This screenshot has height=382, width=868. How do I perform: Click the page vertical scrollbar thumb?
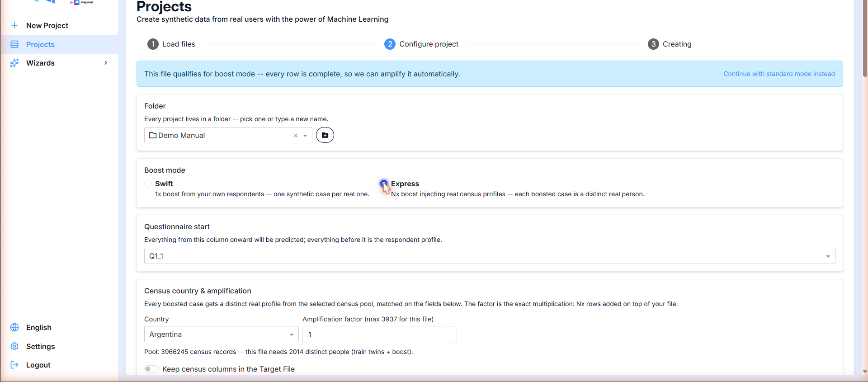(865, 38)
